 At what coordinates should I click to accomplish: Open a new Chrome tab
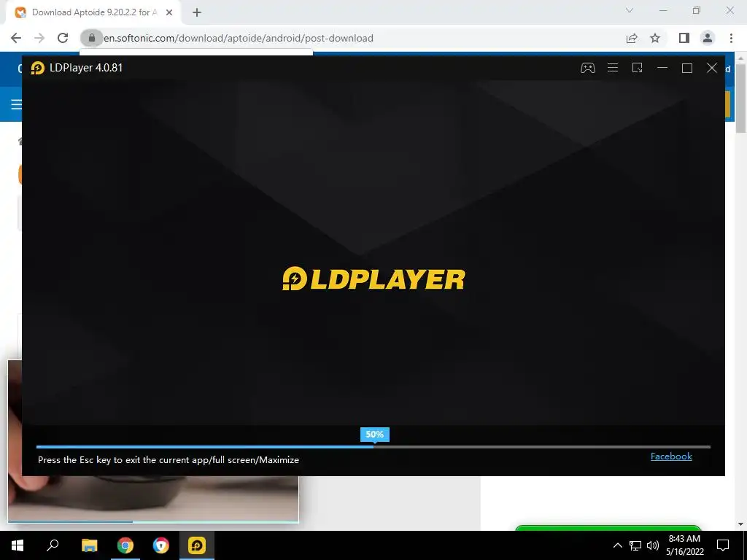197,12
